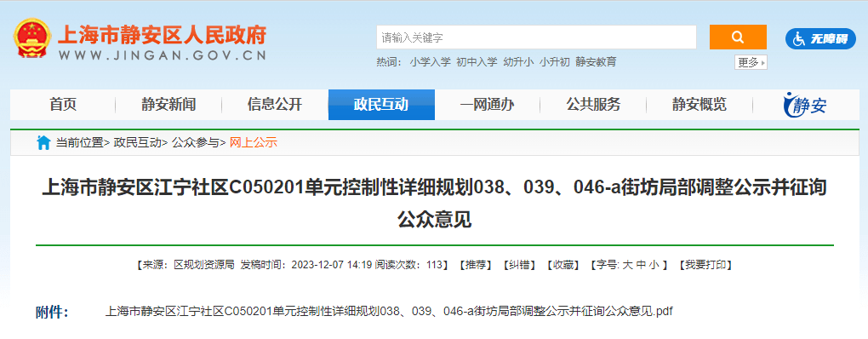
Task: Click the WWW.JINGAN.GOV.CN address text
Action: tap(163, 55)
